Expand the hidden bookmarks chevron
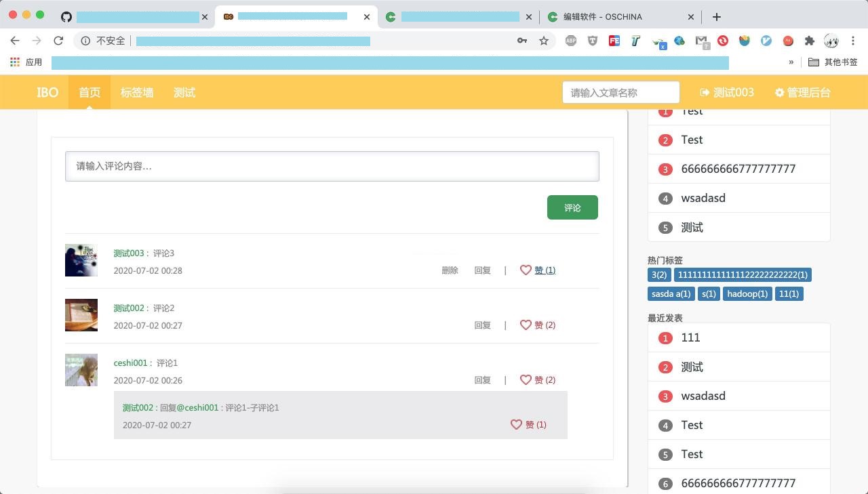The image size is (868, 494). point(791,62)
